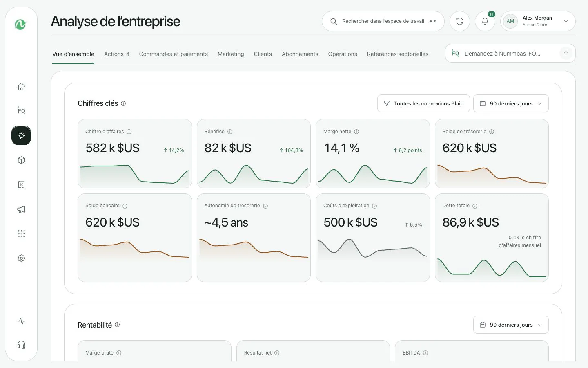
Task: Click info icon beside Solde bancaire
Action: coord(125,206)
